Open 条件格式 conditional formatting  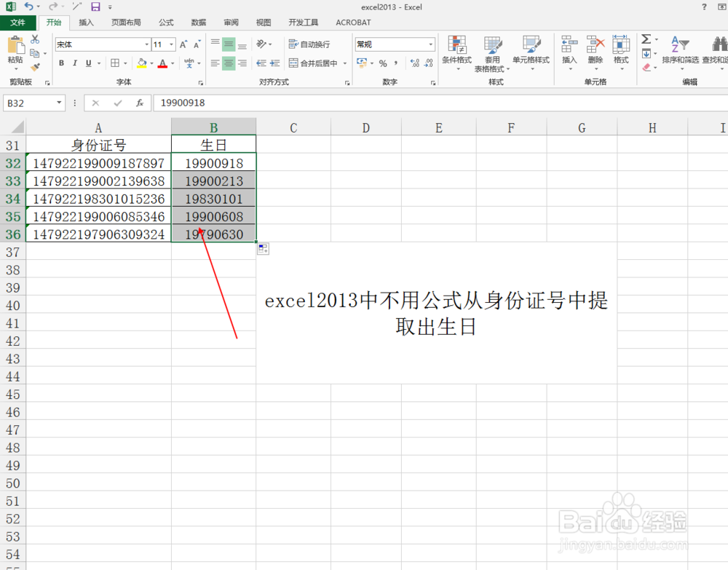[x=457, y=51]
